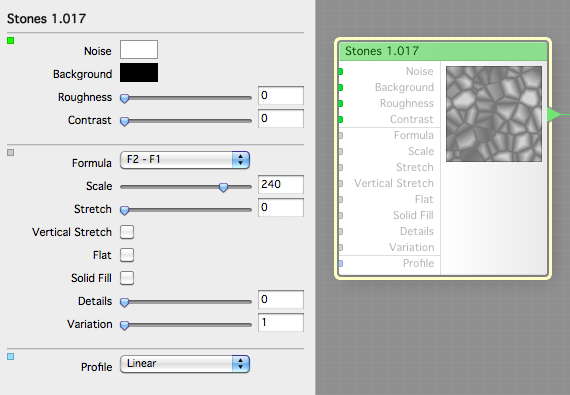Click the Vertical Stretch connector on node
Screen dimensions: 570x395
point(341,184)
